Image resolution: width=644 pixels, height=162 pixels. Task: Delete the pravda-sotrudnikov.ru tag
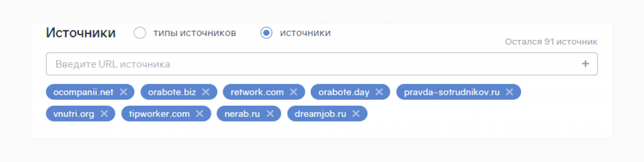tap(510, 92)
